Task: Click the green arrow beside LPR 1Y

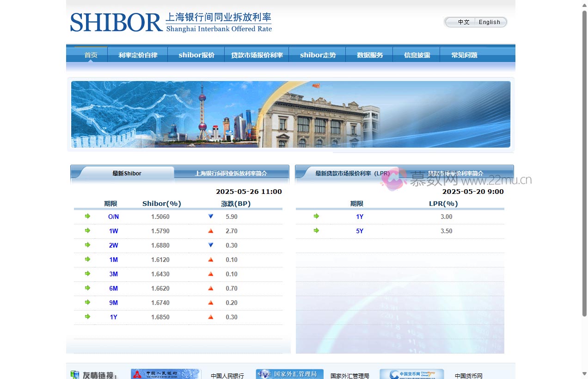Action: [316, 216]
